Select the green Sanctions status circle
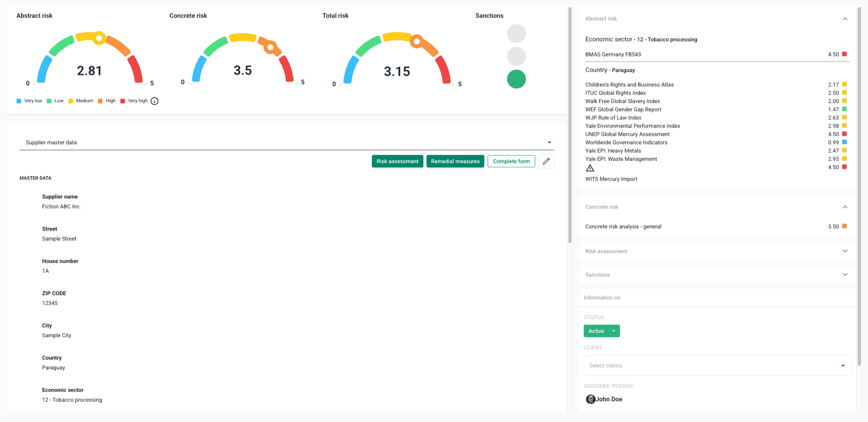This screenshot has width=868, height=422. 516,79
